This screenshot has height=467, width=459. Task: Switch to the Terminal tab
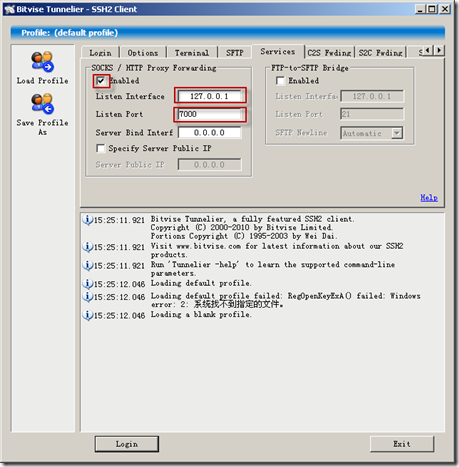point(192,53)
